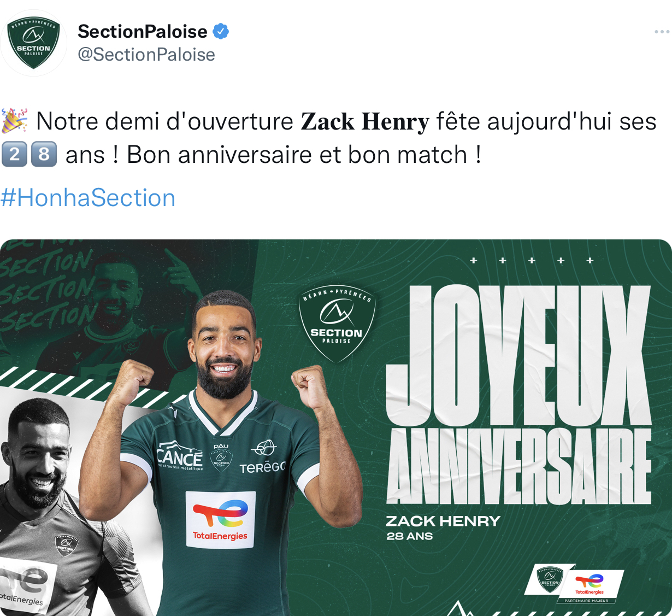Open the birthday image attachment
This screenshot has width=672, height=616.
[336, 427]
